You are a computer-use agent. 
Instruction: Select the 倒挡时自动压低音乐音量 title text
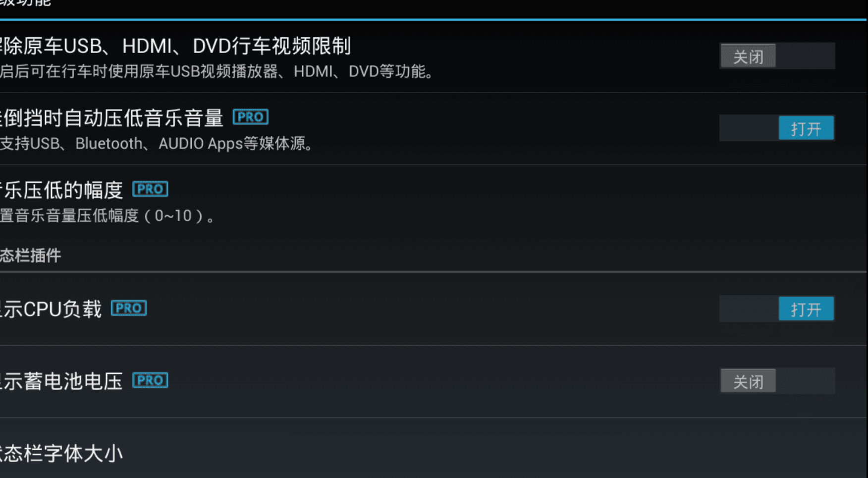(112, 118)
